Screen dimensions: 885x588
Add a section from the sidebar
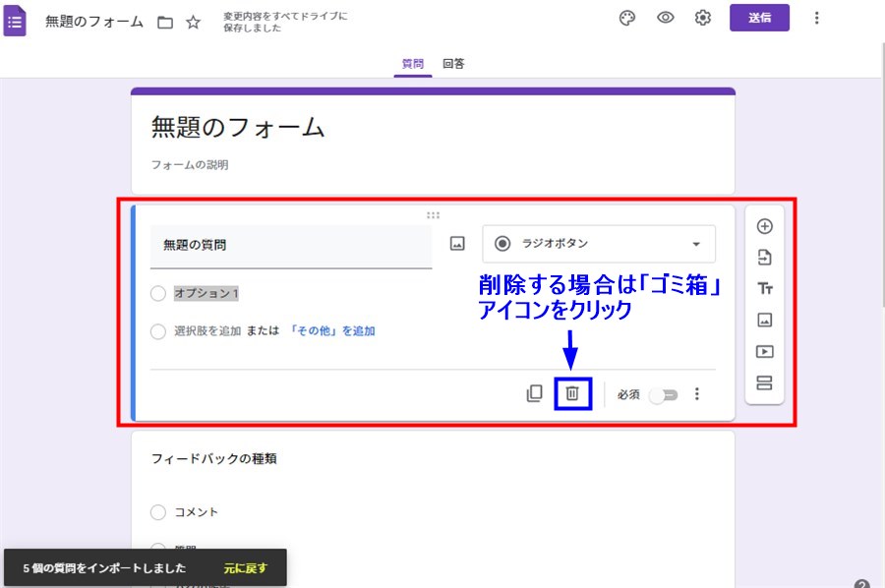tap(764, 382)
